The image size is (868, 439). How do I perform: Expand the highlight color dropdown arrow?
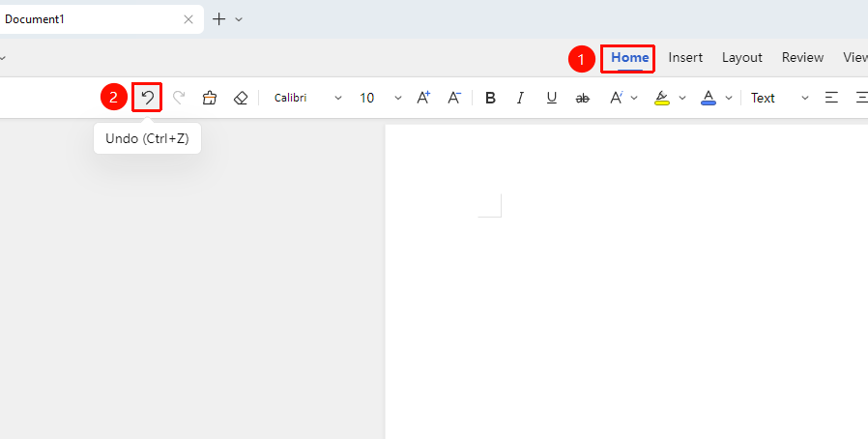682,98
